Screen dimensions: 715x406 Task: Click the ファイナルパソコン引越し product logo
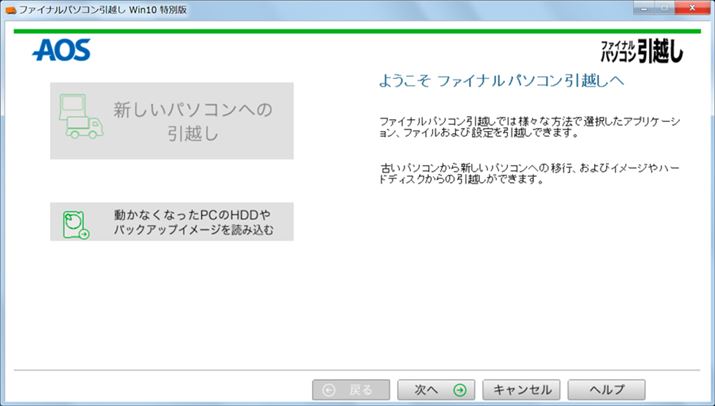pyautogui.click(x=642, y=51)
